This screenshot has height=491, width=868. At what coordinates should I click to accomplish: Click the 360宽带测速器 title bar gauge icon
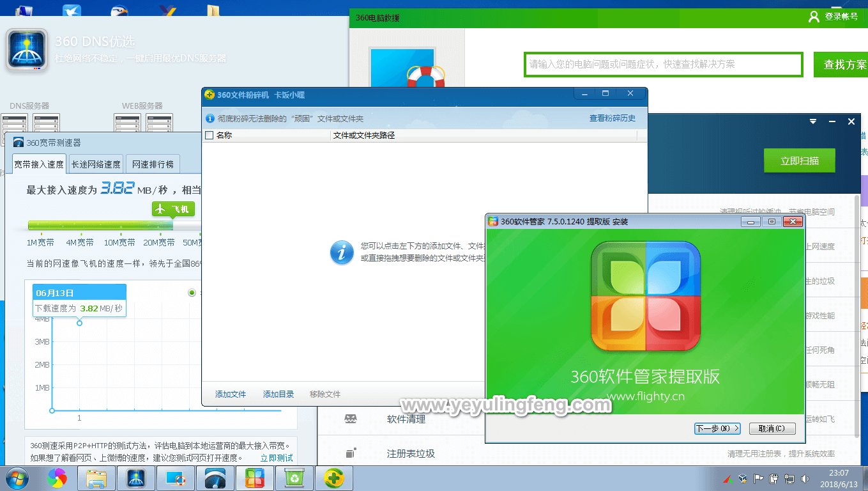[x=19, y=143]
